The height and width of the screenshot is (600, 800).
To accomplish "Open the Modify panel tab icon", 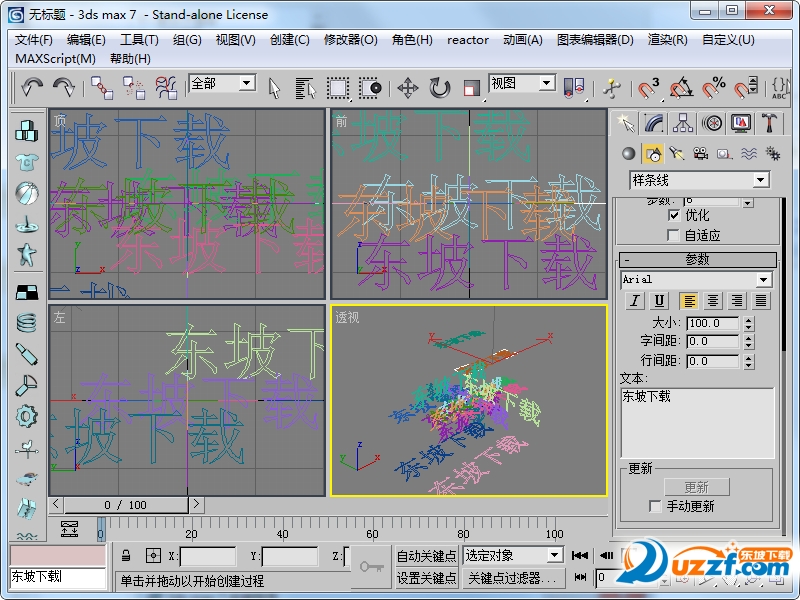I will [x=655, y=123].
